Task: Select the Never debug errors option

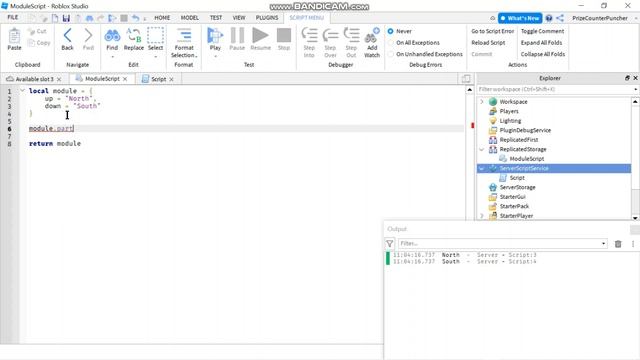Action: point(391,31)
